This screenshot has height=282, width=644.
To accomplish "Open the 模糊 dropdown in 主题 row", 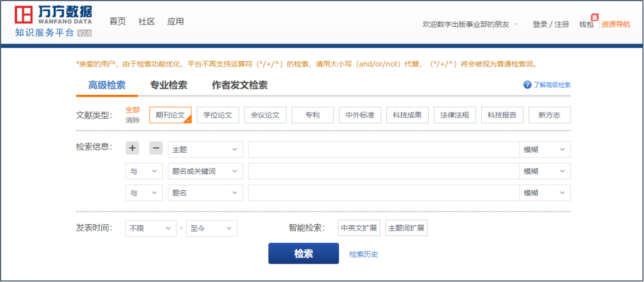I will [545, 150].
